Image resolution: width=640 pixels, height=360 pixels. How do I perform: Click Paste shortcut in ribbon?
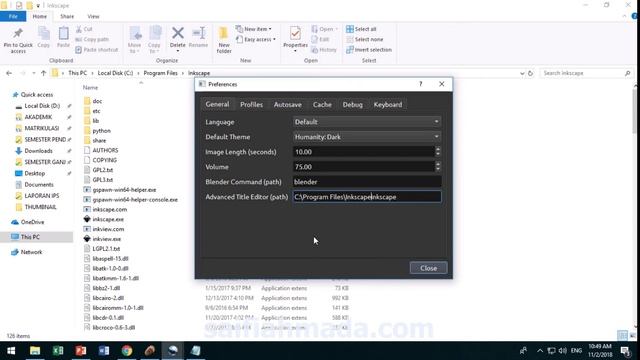[97, 49]
